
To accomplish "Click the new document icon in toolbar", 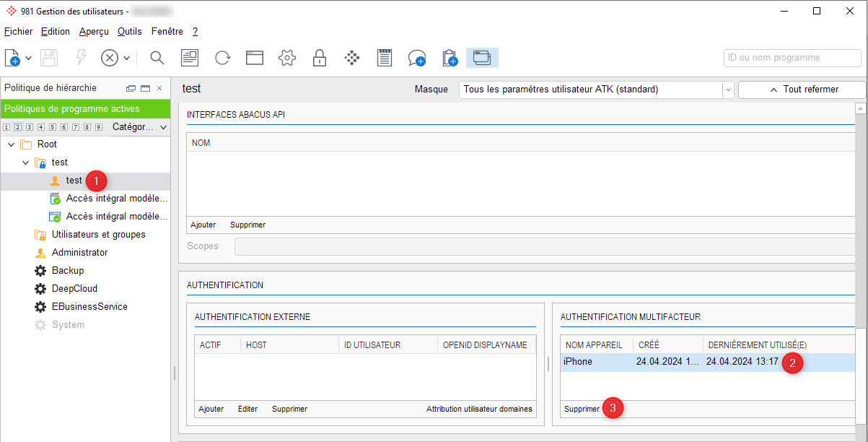I will 12,58.
